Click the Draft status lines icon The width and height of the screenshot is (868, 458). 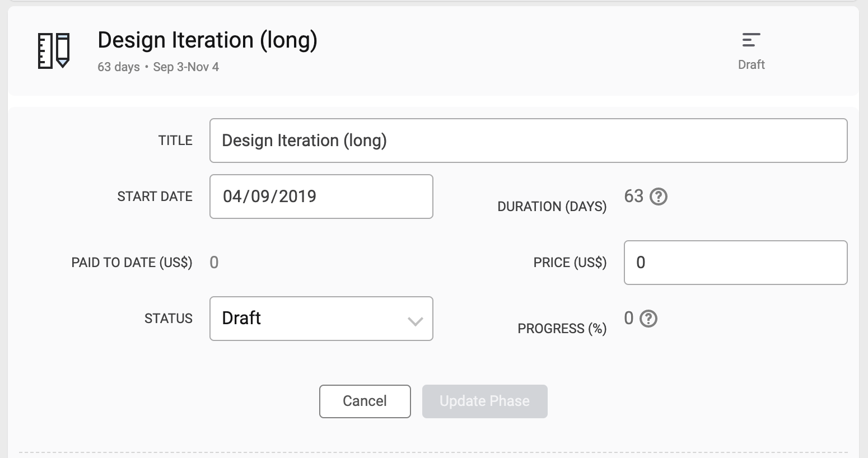751,40
